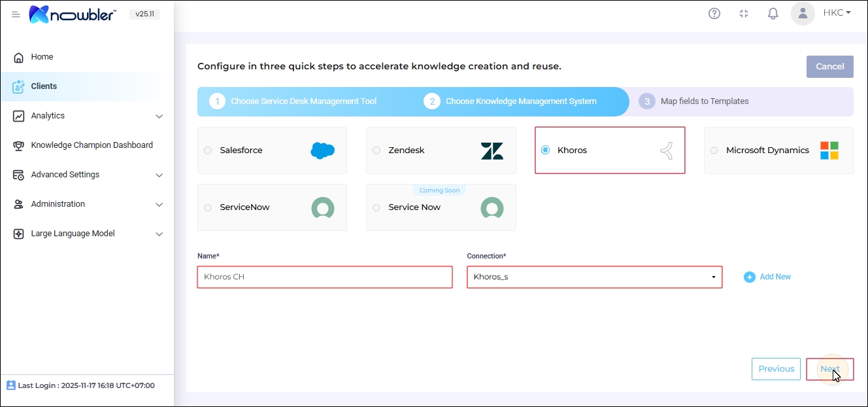Choose the Microsoft Dynamics radio option
868x407 pixels.
point(714,150)
